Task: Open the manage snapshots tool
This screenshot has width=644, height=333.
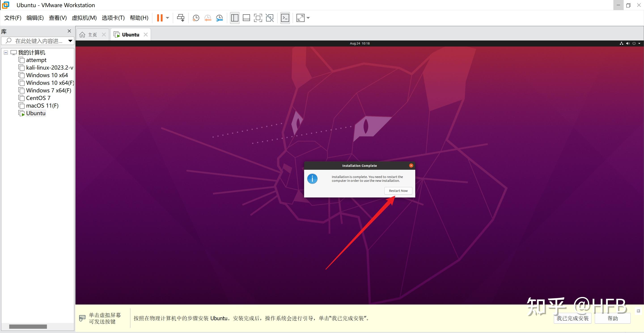Action: [x=219, y=18]
